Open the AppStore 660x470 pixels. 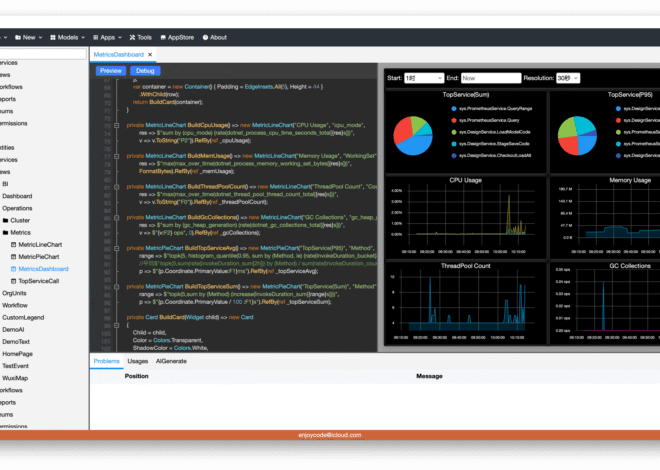tap(177, 37)
